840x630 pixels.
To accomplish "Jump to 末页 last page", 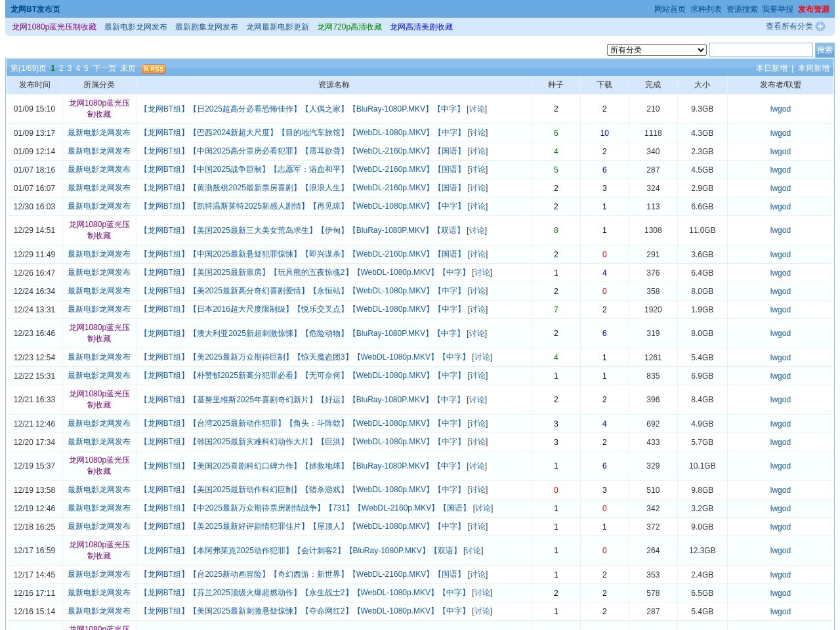I will click(127, 68).
